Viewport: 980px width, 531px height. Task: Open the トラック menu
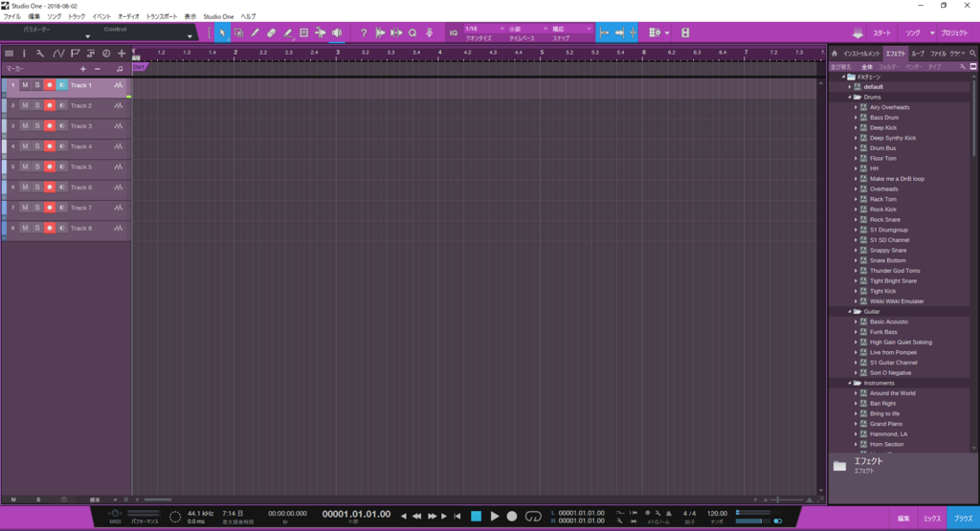pyautogui.click(x=77, y=17)
